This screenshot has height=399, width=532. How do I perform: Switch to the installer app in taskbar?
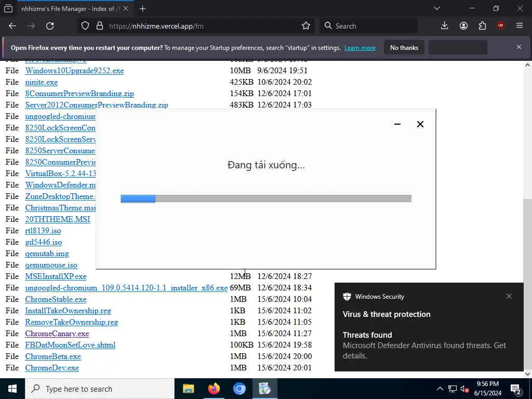(x=264, y=389)
